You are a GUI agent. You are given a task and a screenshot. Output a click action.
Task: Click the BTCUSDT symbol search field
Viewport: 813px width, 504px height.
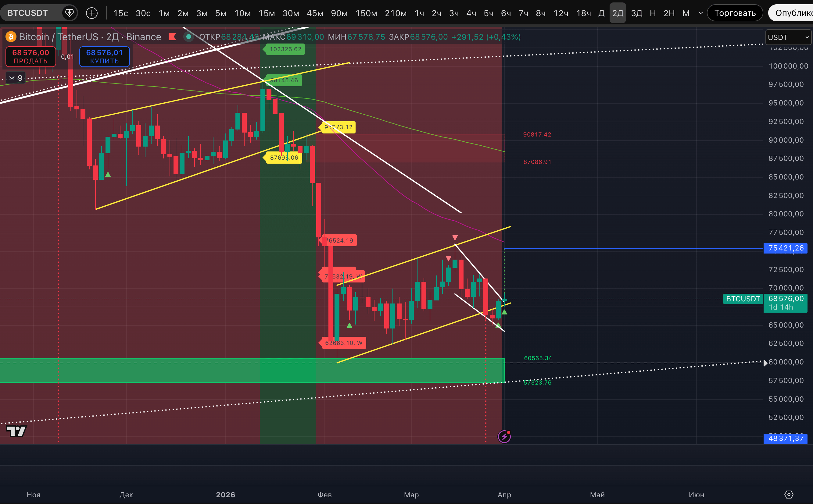[28, 13]
